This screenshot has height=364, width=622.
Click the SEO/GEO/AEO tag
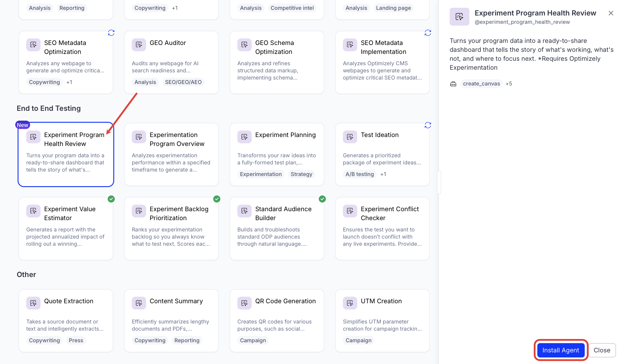[x=183, y=82]
